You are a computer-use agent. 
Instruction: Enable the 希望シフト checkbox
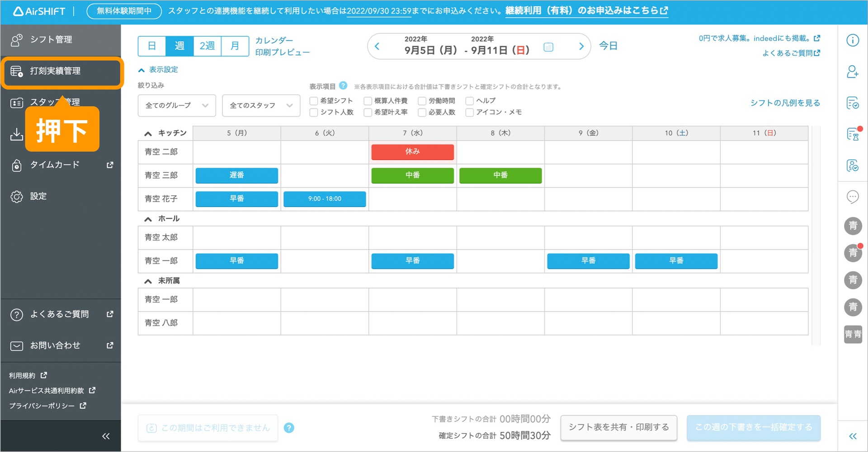coord(314,101)
